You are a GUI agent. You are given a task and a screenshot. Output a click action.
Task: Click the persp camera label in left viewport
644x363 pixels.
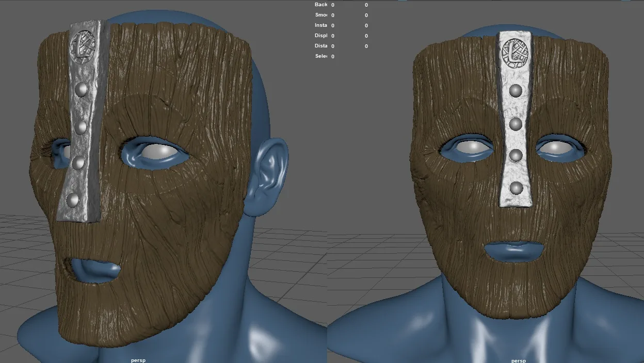click(x=138, y=360)
